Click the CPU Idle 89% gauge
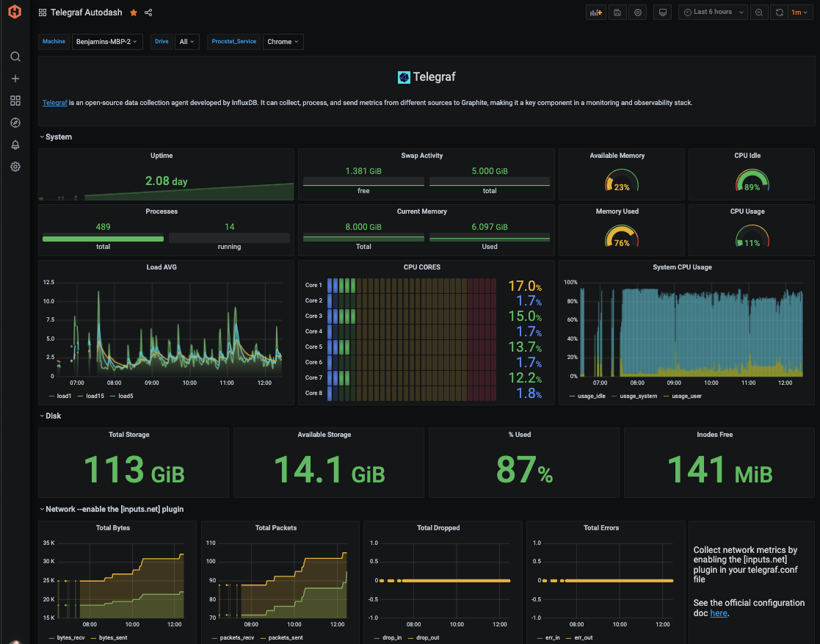The image size is (820, 644). pos(752,181)
